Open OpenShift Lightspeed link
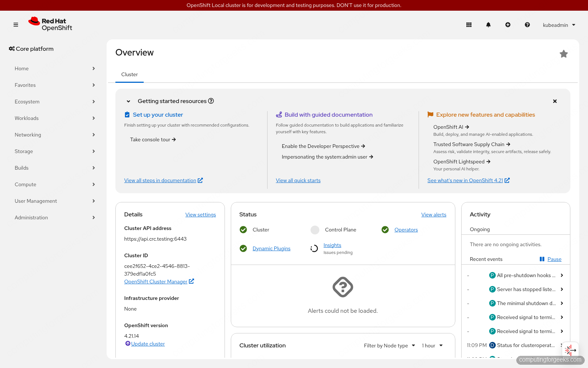 (462, 162)
